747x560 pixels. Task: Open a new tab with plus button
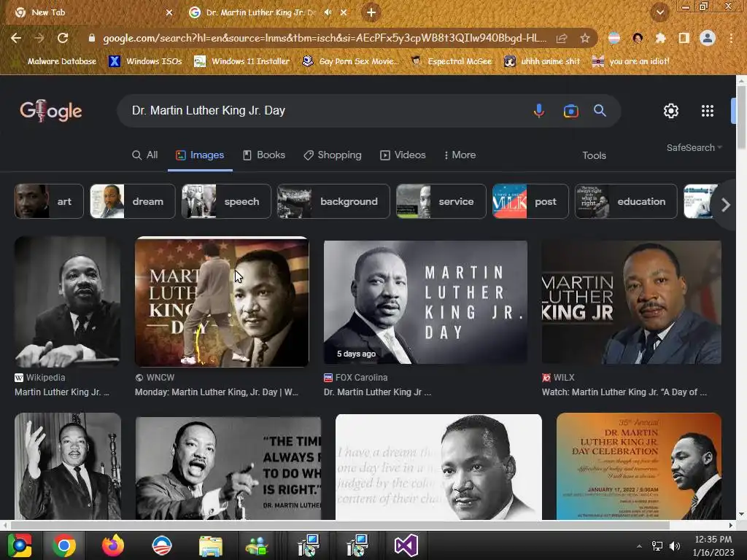(371, 12)
